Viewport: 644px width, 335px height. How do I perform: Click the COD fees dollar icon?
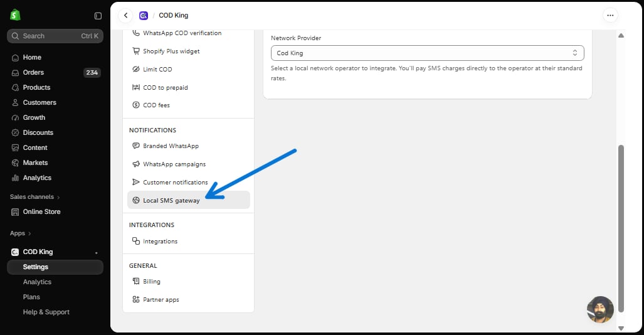click(136, 105)
